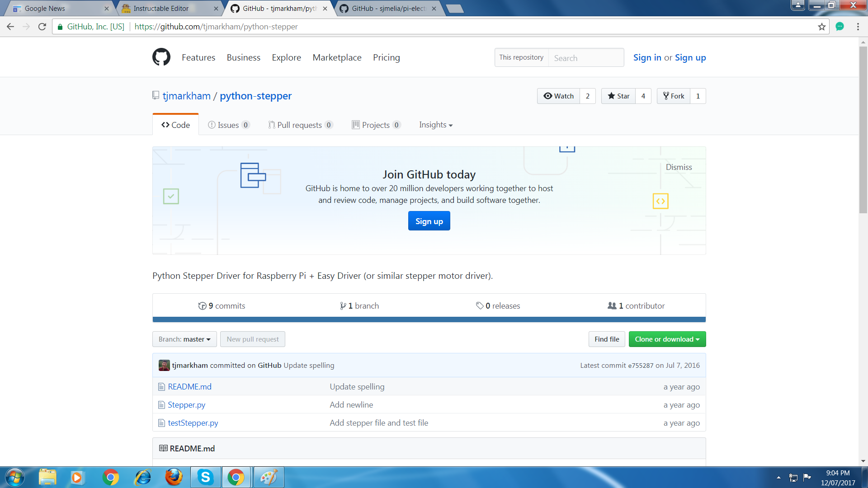This screenshot has height=488, width=868.
Task: Click the repository Search field
Action: 586,58
